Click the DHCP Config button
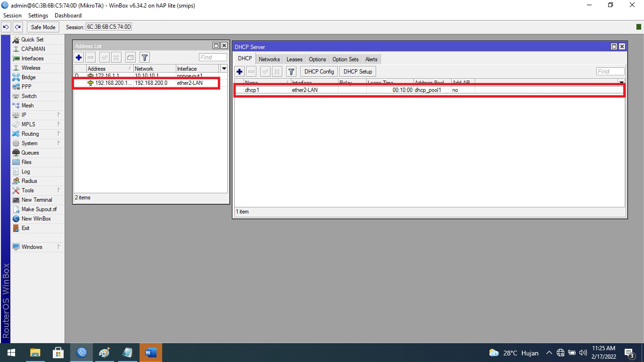This screenshot has width=644, height=362. click(319, 72)
